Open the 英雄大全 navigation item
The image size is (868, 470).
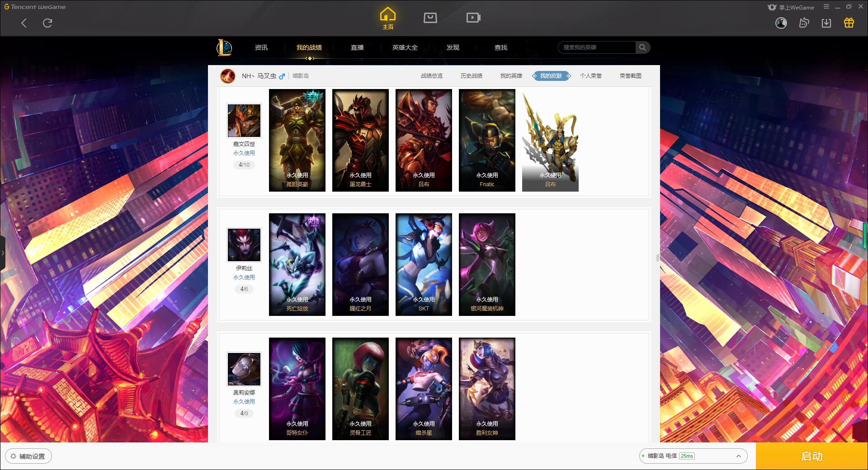[405, 47]
